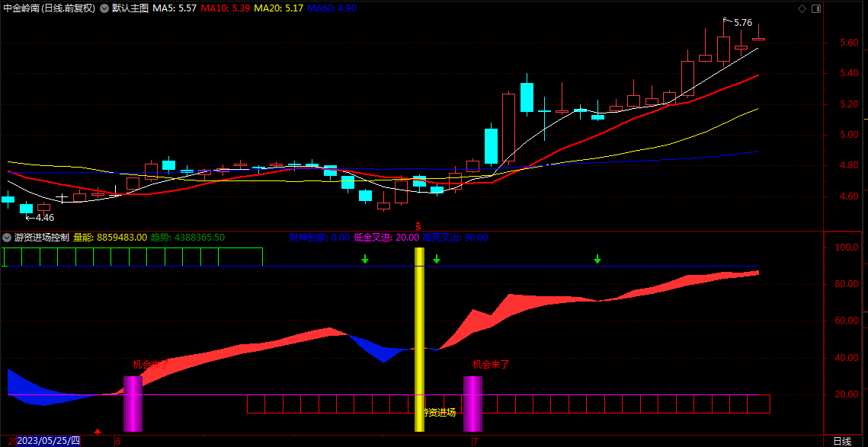Click the green arrow right of yellow bar
868x447 pixels.
click(x=436, y=259)
